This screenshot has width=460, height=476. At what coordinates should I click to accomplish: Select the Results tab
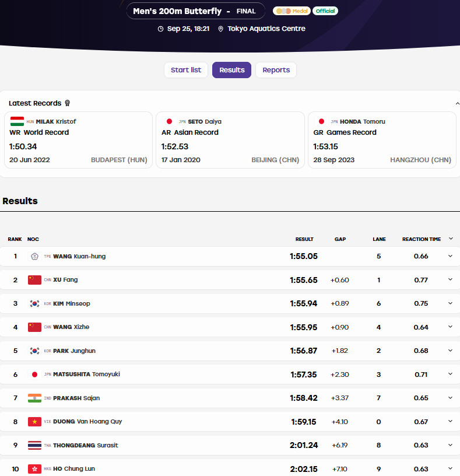[232, 70]
